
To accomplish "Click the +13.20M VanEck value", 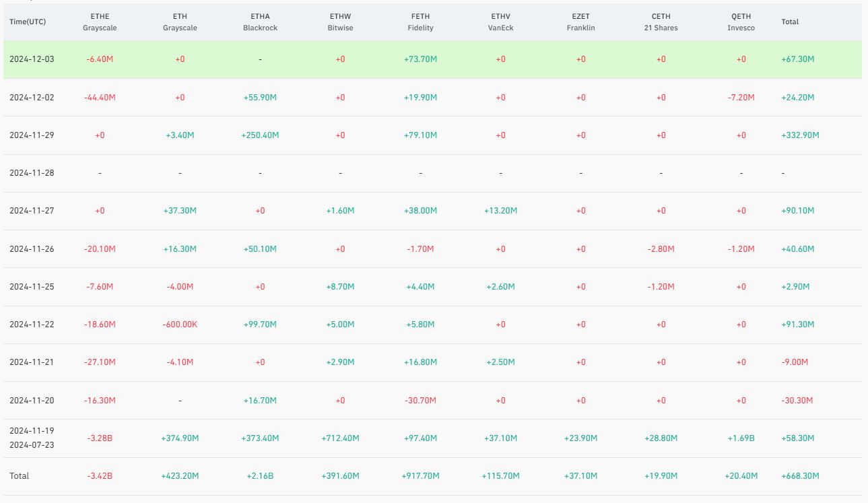I will 500,211.
